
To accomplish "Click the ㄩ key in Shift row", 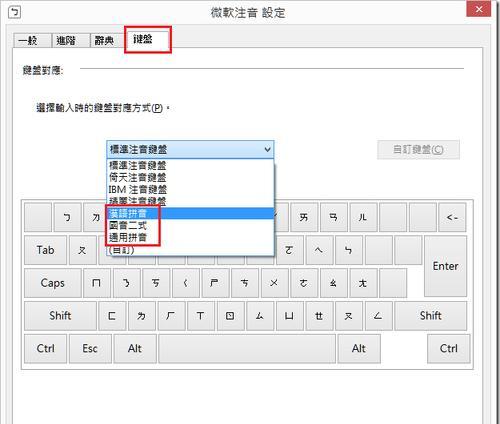I will coord(290,316).
